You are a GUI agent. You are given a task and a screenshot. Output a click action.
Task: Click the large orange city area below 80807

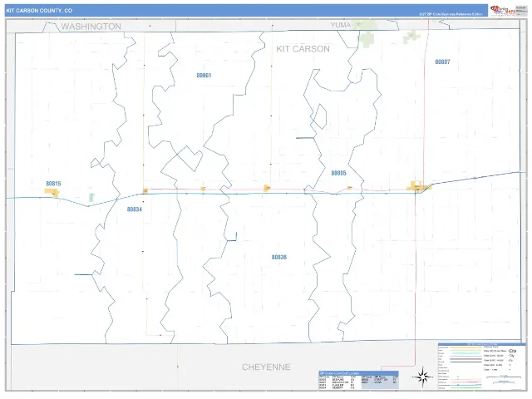[x=417, y=186]
